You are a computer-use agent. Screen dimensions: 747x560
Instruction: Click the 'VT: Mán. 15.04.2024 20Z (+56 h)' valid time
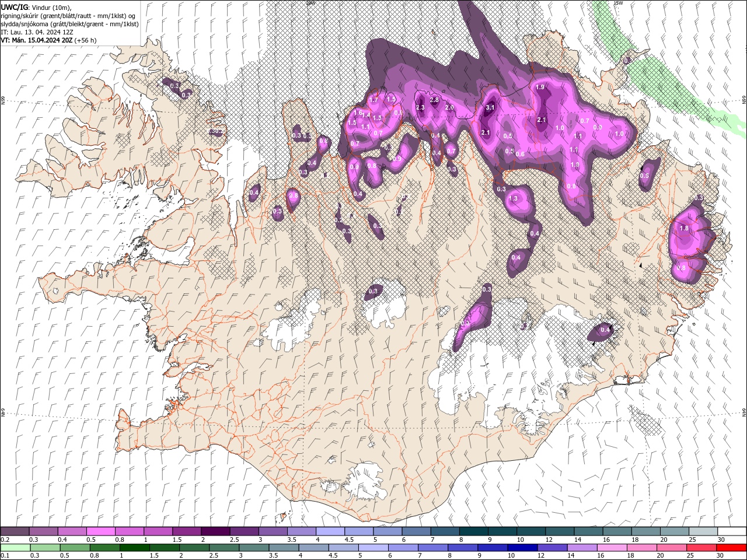coord(48,40)
